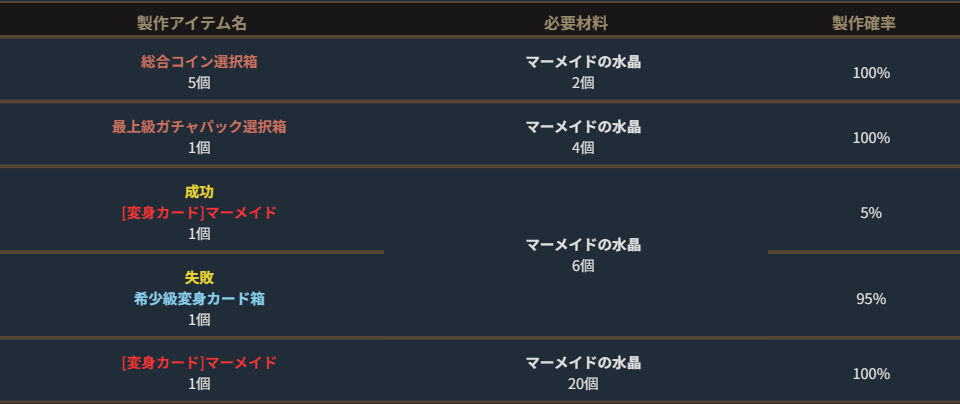960x404 pixels.
Task: Click the yellow 失敗 label
Action: pos(199,278)
